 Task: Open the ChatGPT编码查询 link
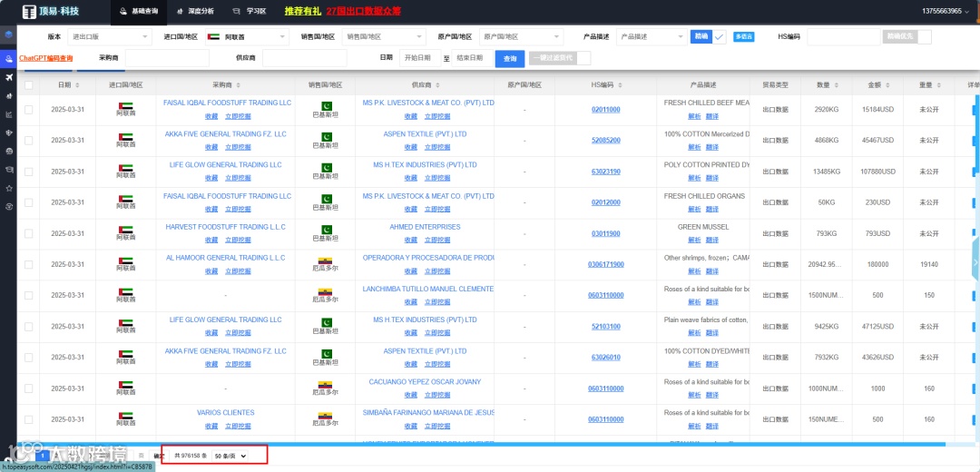click(x=46, y=58)
